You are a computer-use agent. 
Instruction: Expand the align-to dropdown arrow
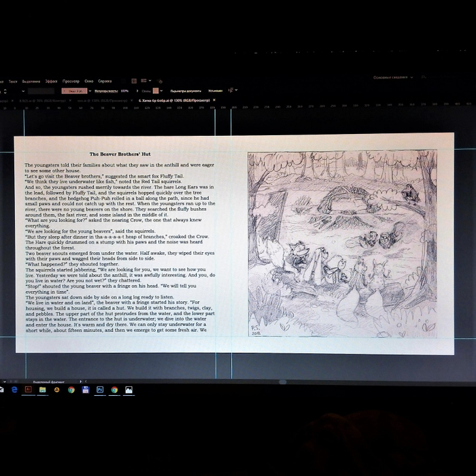(236, 90)
